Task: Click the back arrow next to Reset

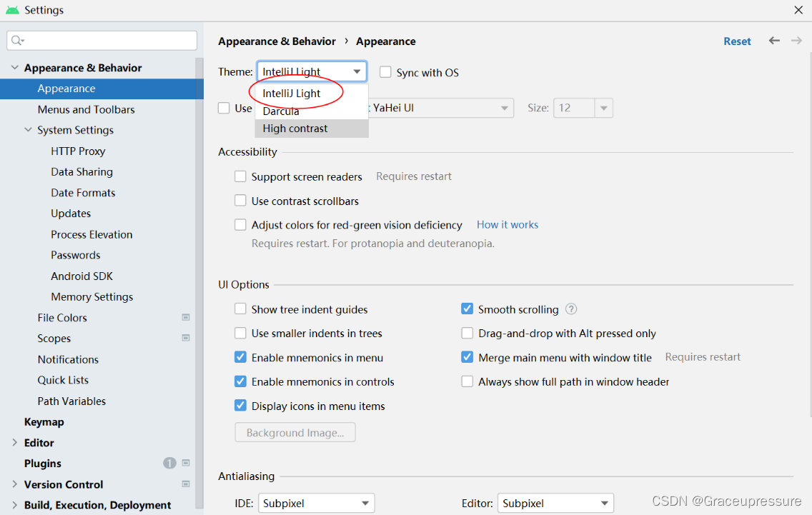Action: [774, 41]
